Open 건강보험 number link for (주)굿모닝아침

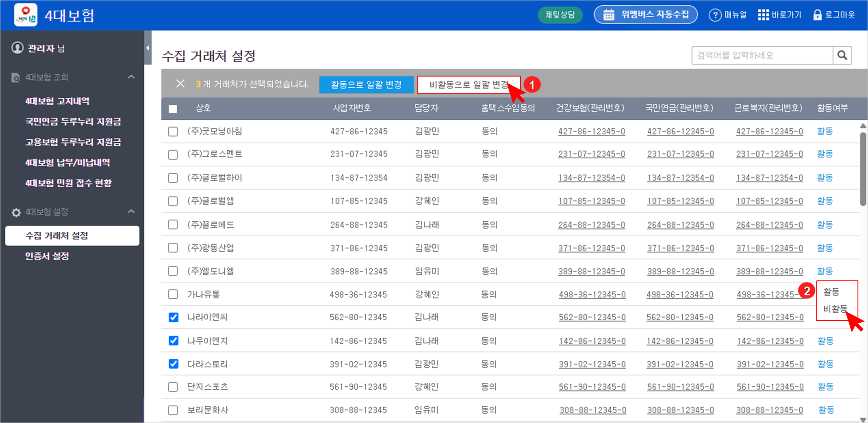[592, 131]
